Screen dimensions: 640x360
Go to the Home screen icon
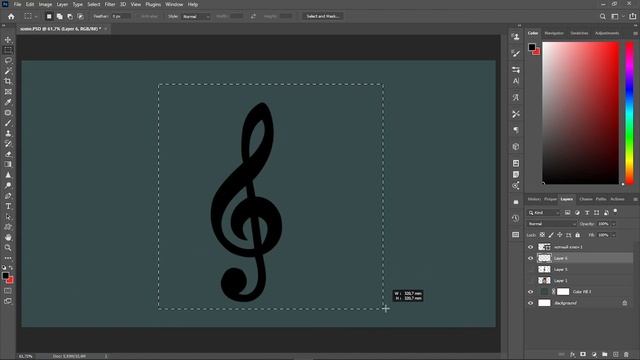[11, 16]
